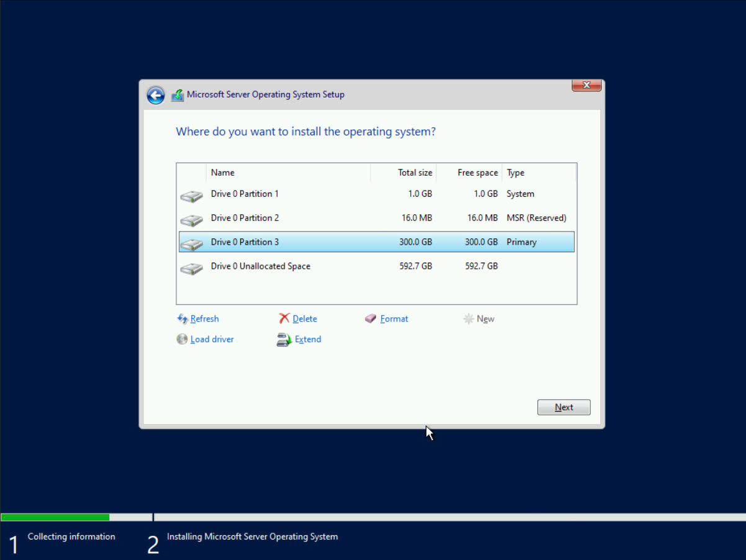Viewport: 746px width, 560px height.
Task: Sort by the Free space column header
Action: tap(469, 173)
